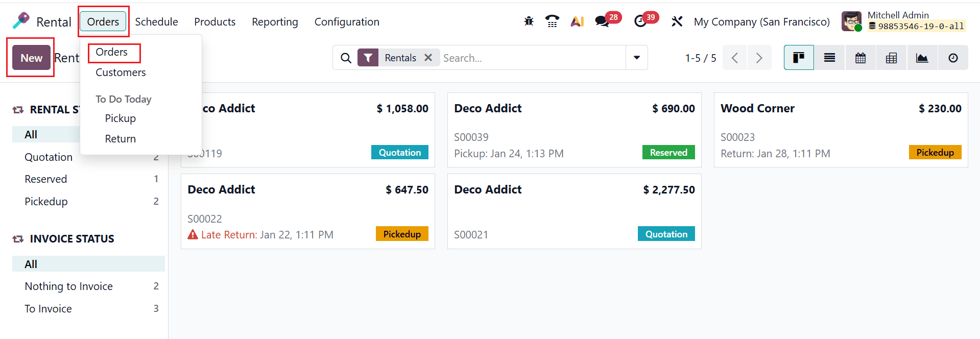Image resolution: width=980 pixels, height=339 pixels.
Task: Open the Kanban view icon
Action: tap(798, 57)
